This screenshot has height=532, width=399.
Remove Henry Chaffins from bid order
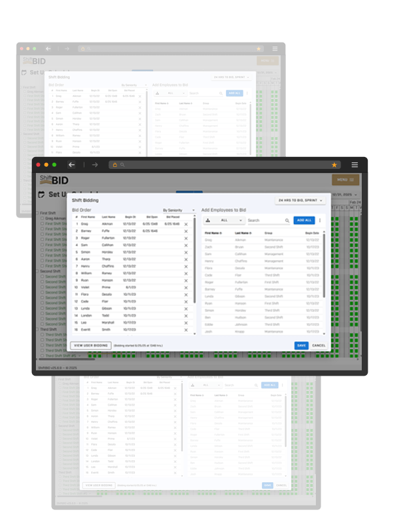point(186,267)
